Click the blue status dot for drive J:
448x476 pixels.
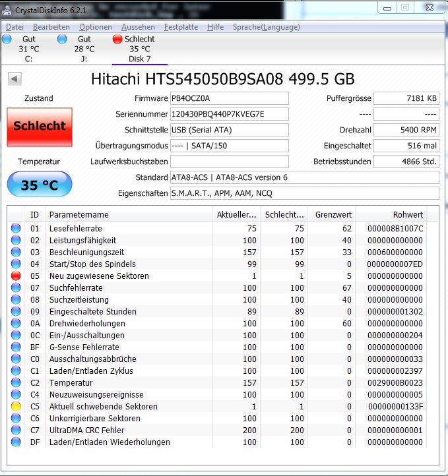click(62, 39)
